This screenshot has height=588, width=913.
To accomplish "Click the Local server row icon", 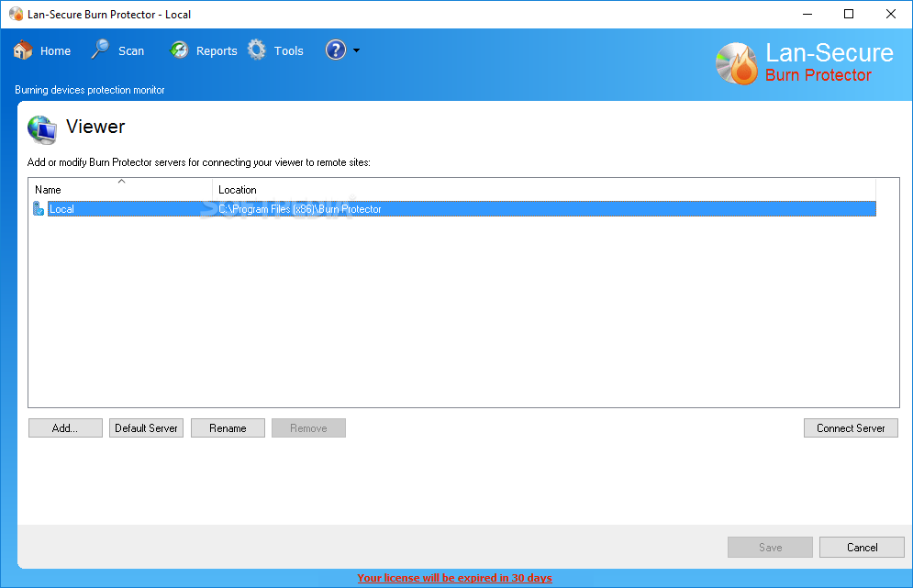I will (x=39, y=208).
